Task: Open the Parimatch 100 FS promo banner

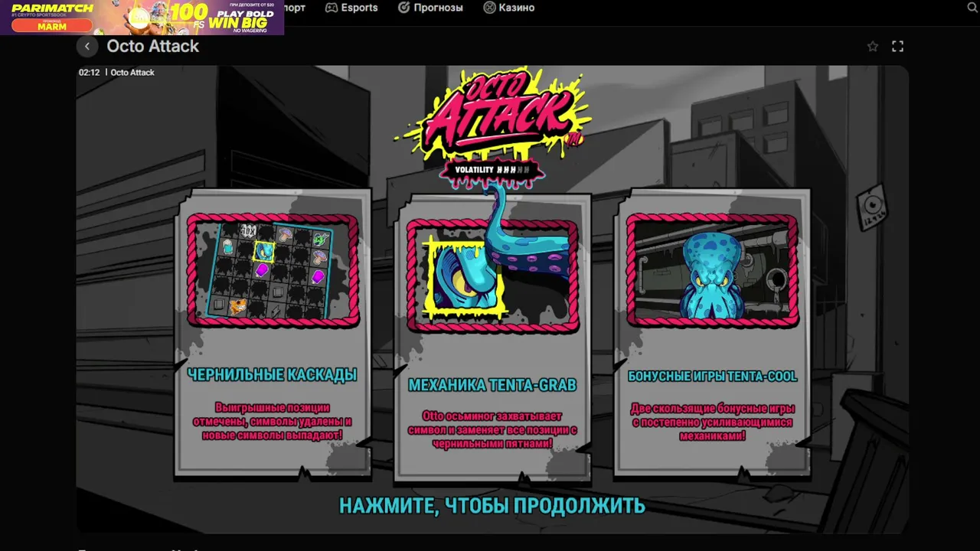Action: point(142,18)
